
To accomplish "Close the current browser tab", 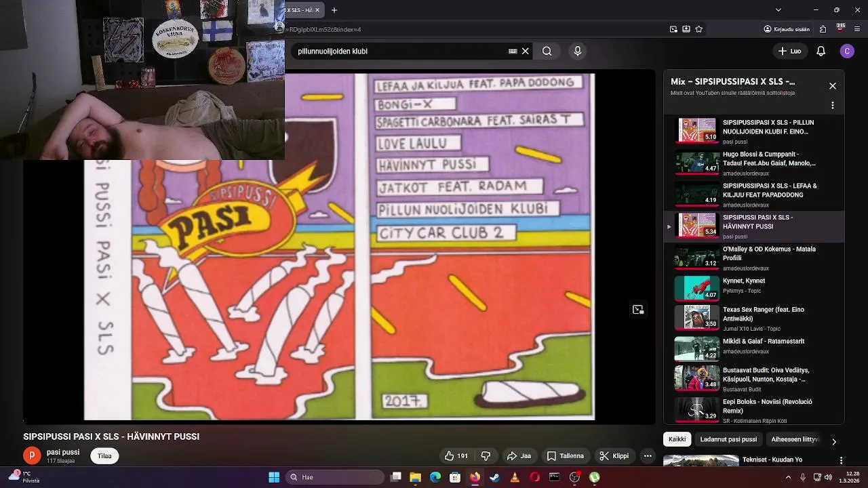I will [x=317, y=10].
